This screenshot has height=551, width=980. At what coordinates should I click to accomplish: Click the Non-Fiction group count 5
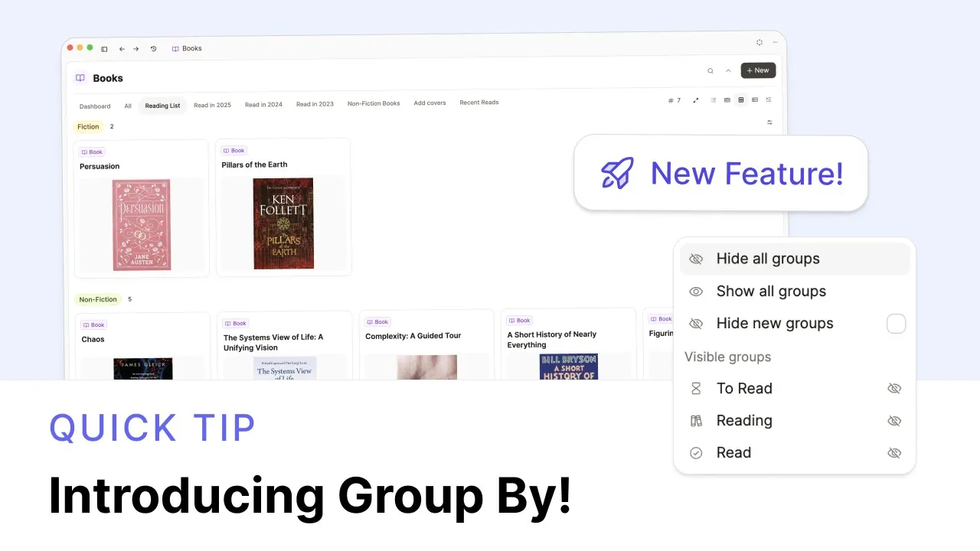click(x=129, y=299)
